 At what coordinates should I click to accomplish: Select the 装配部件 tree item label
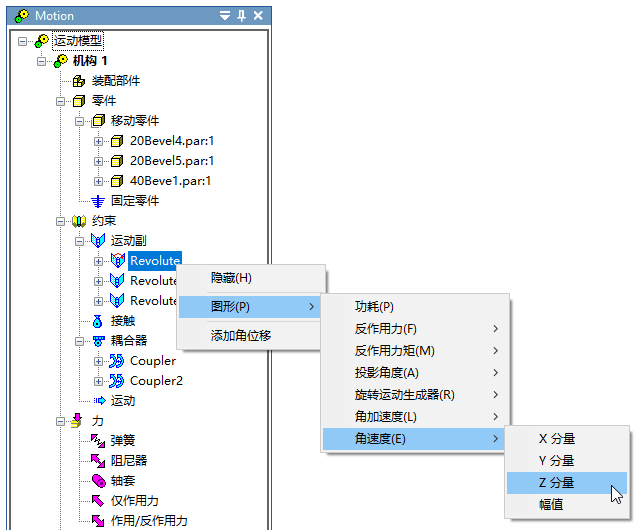(116, 81)
